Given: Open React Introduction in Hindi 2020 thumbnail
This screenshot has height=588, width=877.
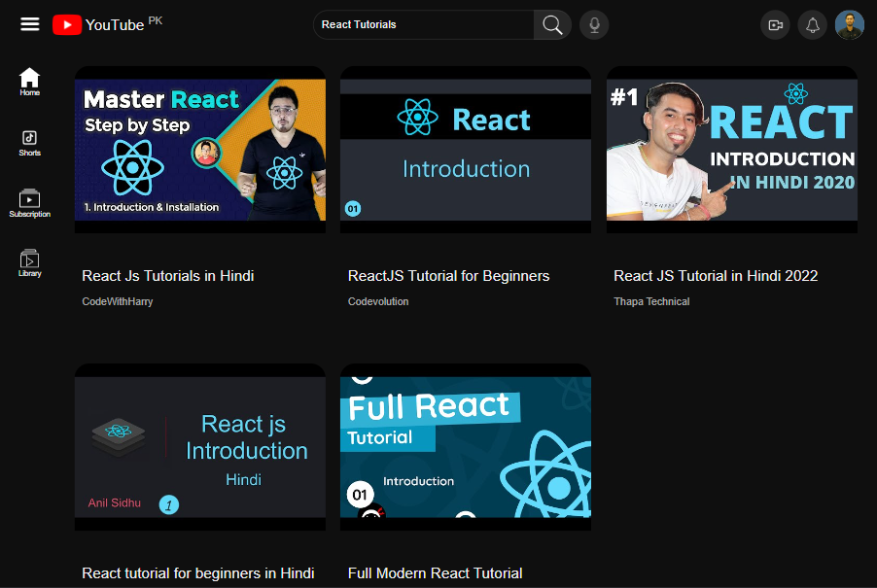Looking at the screenshot, I should click(x=731, y=150).
